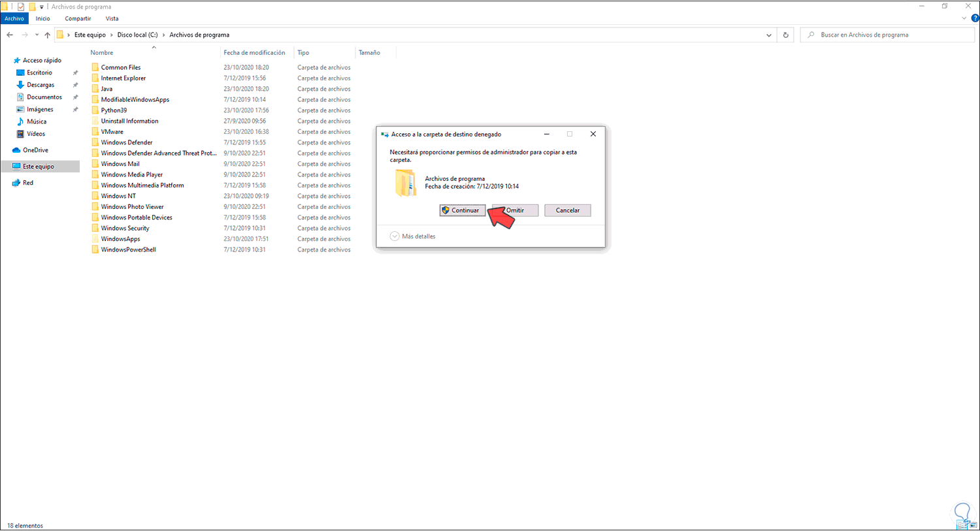Screen dimensions: 980x531
Task: Click the Forward navigation arrow
Action: pyautogui.click(x=25, y=35)
